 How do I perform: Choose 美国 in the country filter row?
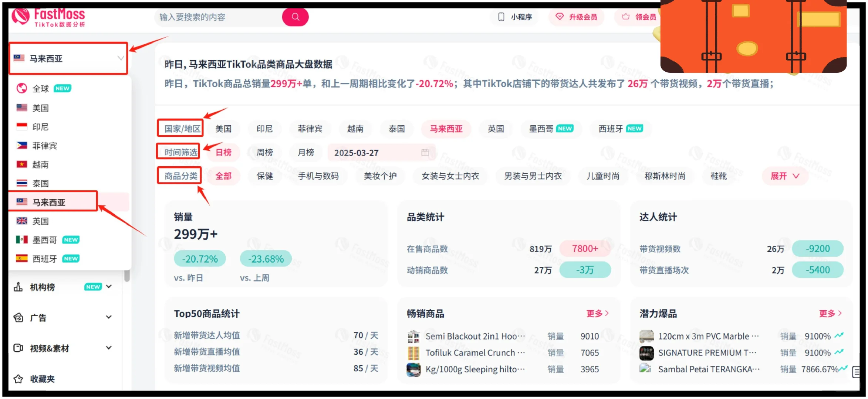click(x=223, y=129)
